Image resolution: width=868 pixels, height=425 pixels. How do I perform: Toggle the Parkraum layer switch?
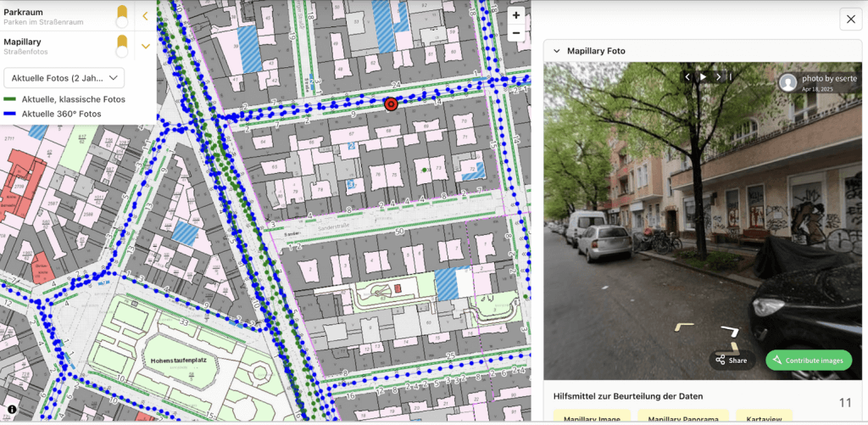point(122,16)
